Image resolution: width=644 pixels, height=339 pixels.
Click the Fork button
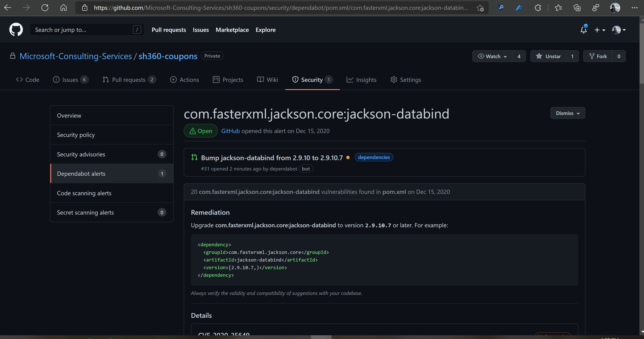point(598,56)
